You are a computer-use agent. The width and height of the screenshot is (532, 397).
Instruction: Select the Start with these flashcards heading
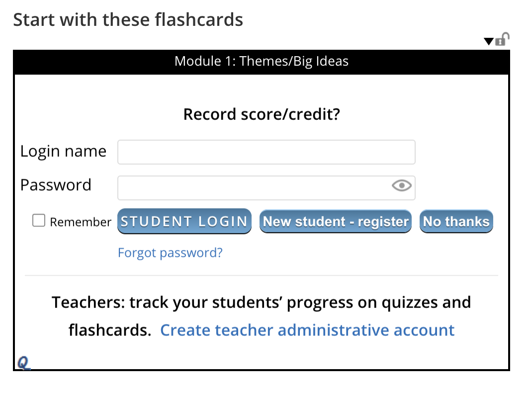point(128,20)
